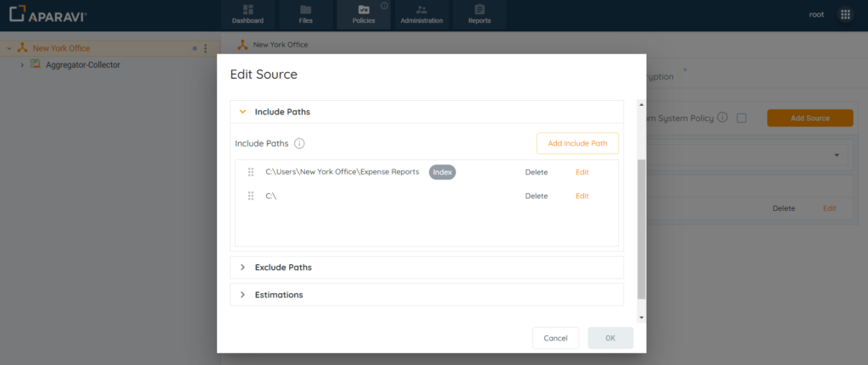Open the Dashboard navigation icon
Viewport: 868px width, 365px height.
tap(248, 10)
